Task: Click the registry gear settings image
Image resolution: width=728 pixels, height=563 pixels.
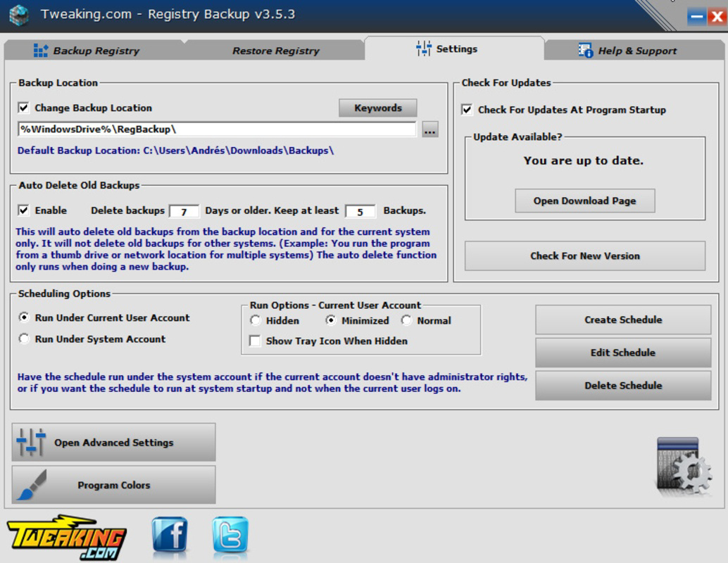Action: click(x=684, y=467)
